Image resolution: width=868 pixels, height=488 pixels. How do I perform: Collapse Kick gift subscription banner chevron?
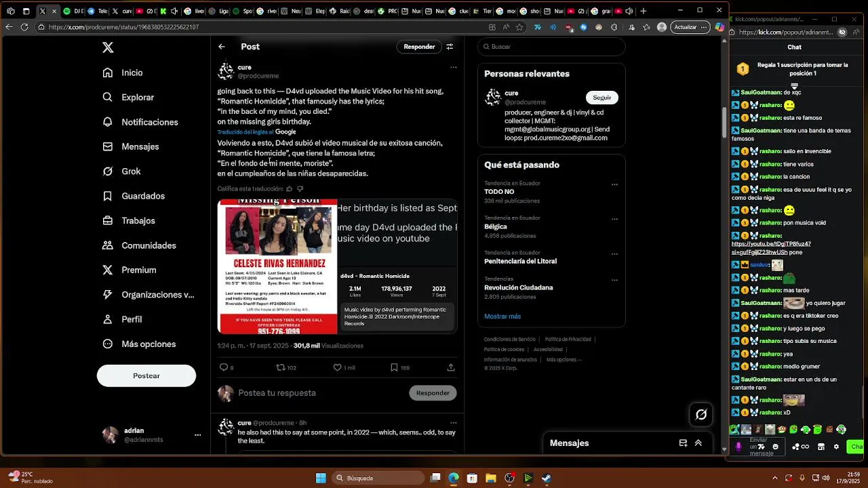tap(795, 86)
